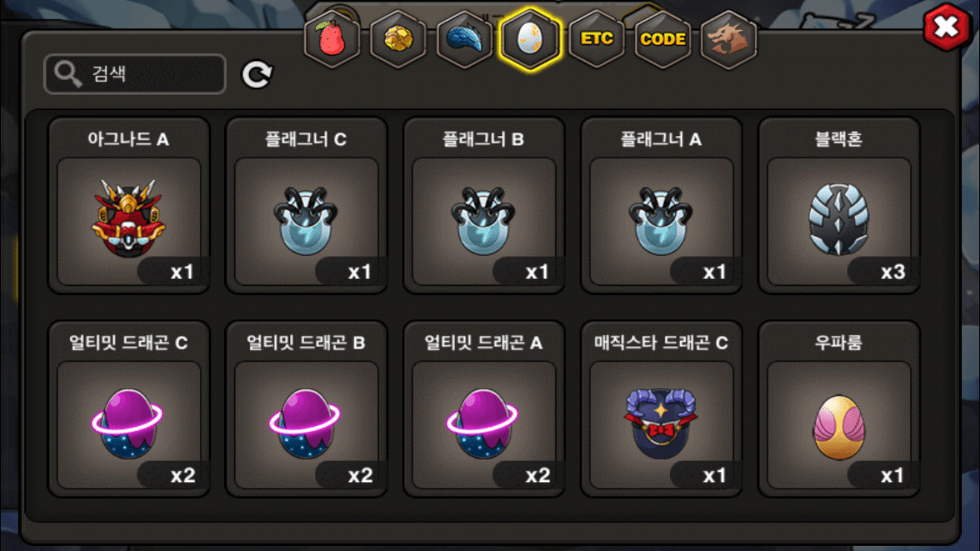Open the blue feather category tab

pos(464,39)
